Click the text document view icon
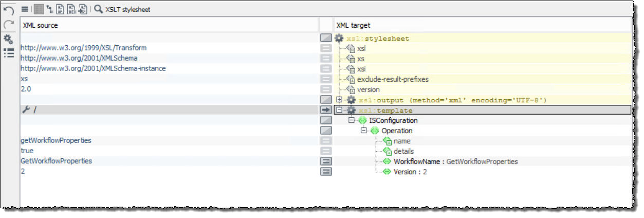This screenshot has height=218, width=644. point(60,9)
